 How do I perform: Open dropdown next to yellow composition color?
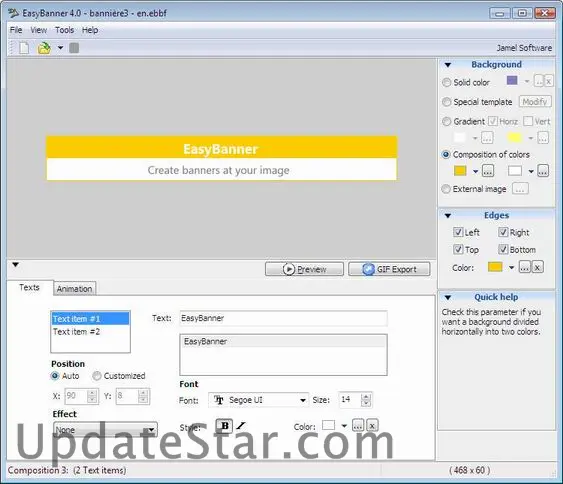[475, 172]
